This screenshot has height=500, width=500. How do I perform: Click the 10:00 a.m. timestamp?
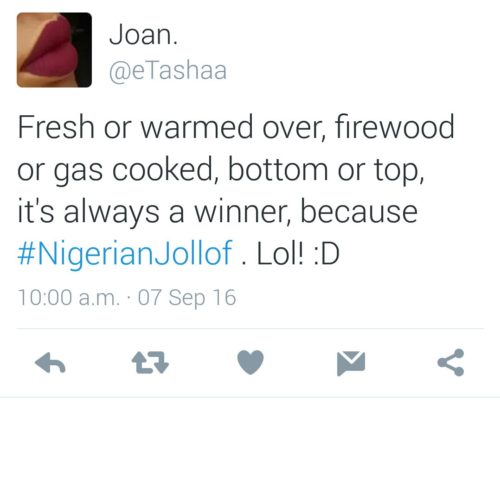pos(69,297)
